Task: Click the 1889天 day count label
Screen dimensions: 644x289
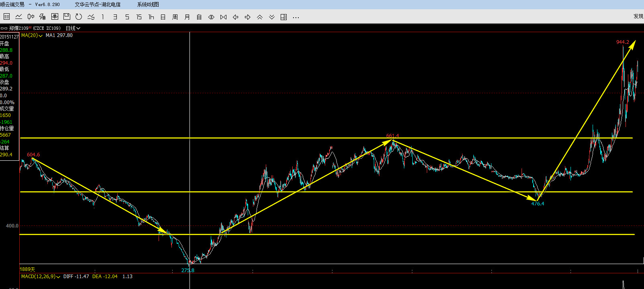Action: pyautogui.click(x=28, y=269)
